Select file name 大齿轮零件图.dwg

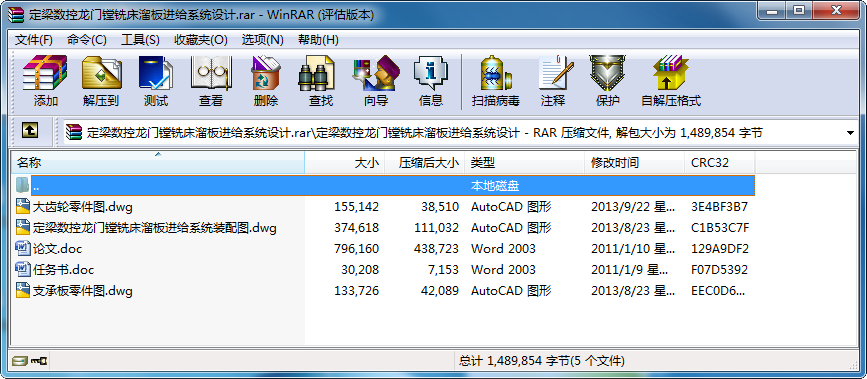pyautogui.click(x=82, y=207)
